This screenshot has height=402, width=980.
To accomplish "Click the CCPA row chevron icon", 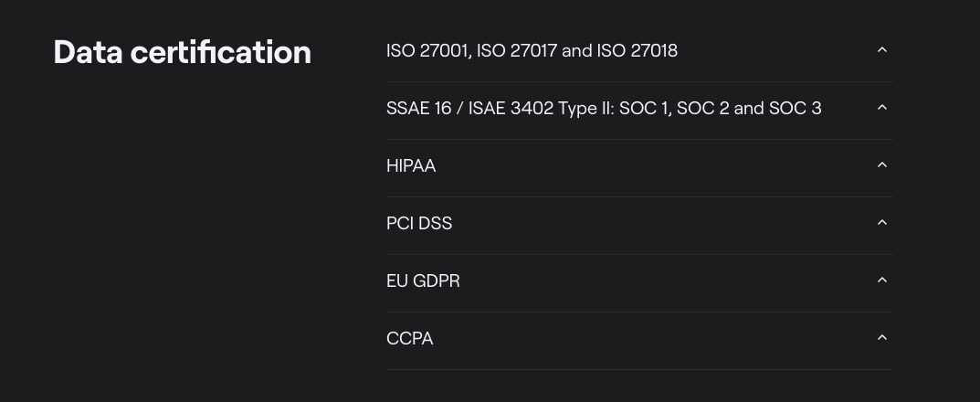I will [882, 338].
